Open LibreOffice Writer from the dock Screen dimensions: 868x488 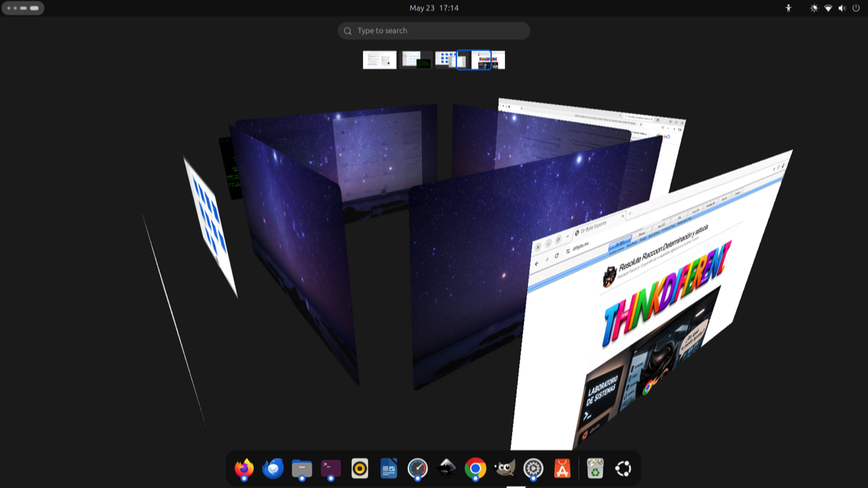pos(388,469)
